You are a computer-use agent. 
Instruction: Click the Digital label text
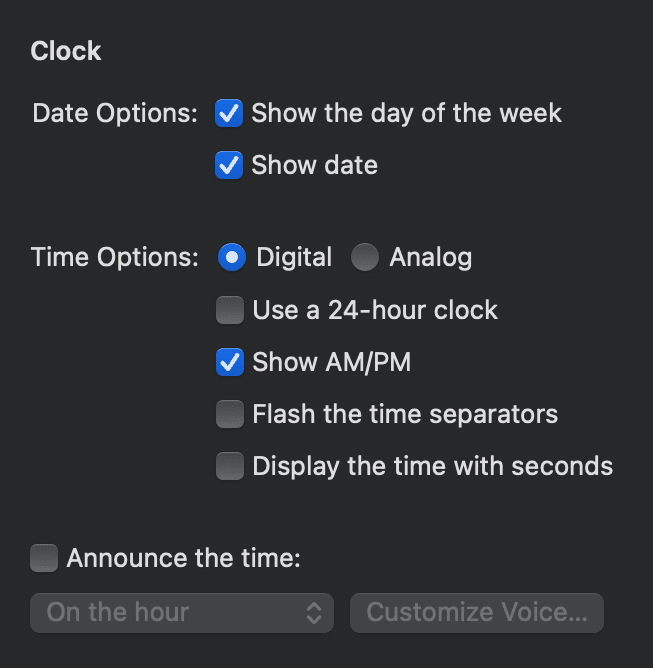click(x=294, y=258)
